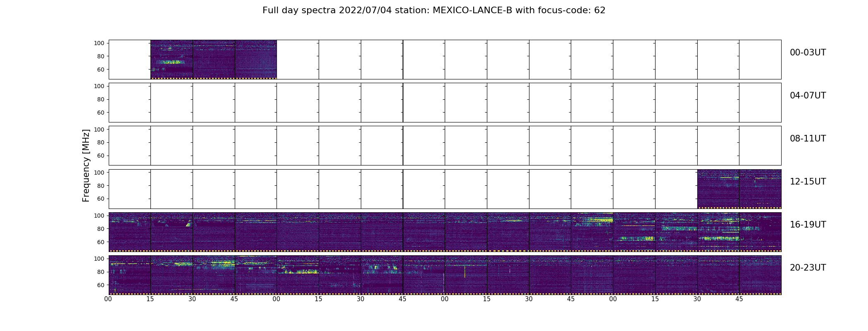The width and height of the screenshot is (868, 331).
Task: Click the rightmost 45 tick label on the x-axis
Action: pos(739,299)
